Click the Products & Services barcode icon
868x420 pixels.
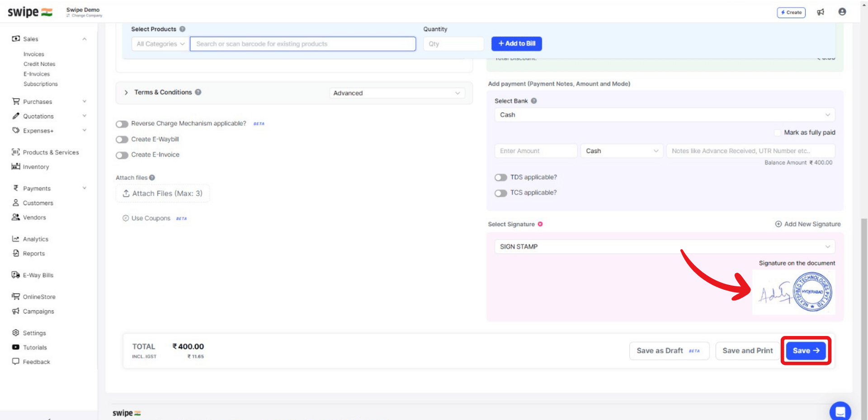pyautogui.click(x=16, y=152)
